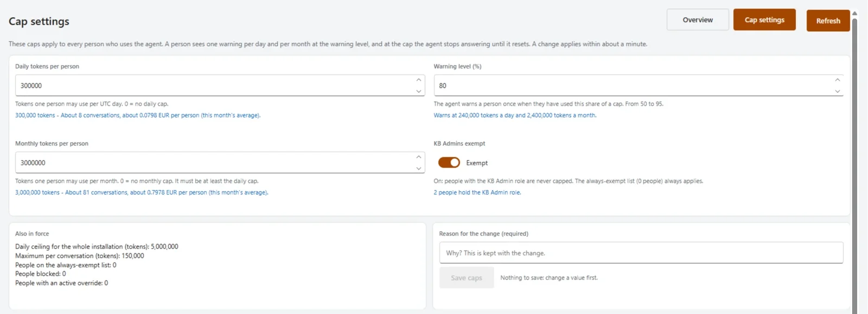Select the 'People on the always-exempt list: 0' line
The image size is (868, 314).
tap(66, 265)
